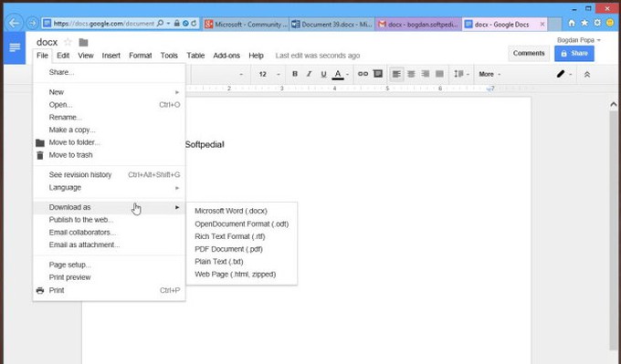This screenshot has height=364, width=621.
Task: Choose Share... in the File menu
Action: coord(109,72)
